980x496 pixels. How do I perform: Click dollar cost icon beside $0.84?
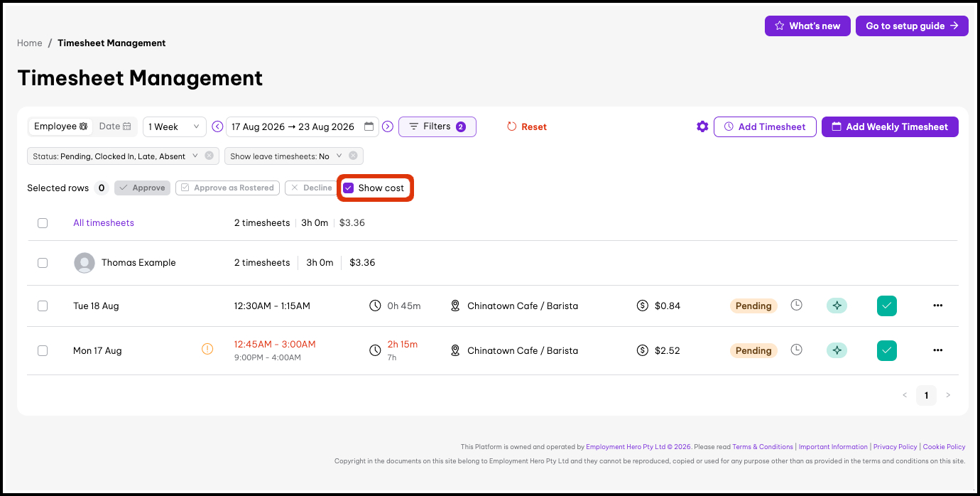[643, 306]
